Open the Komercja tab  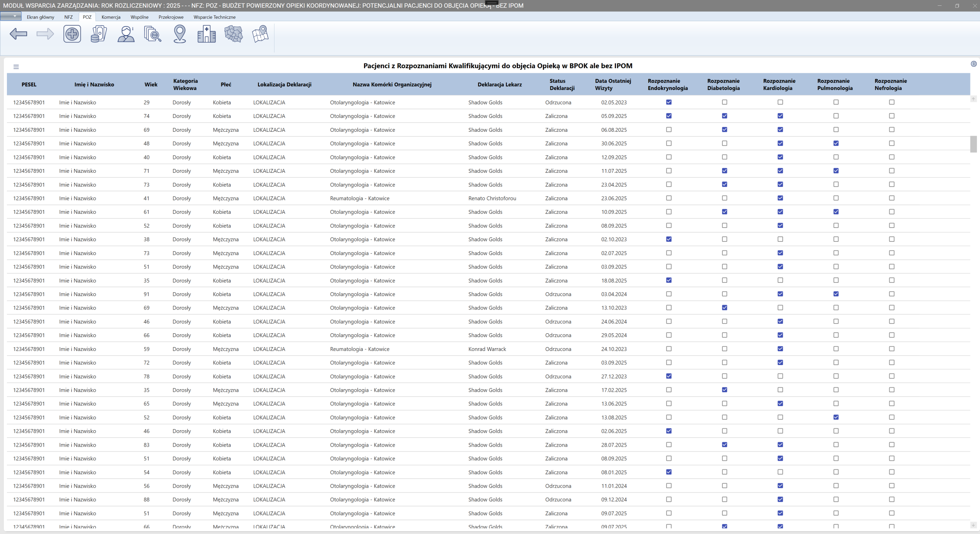pyautogui.click(x=111, y=17)
